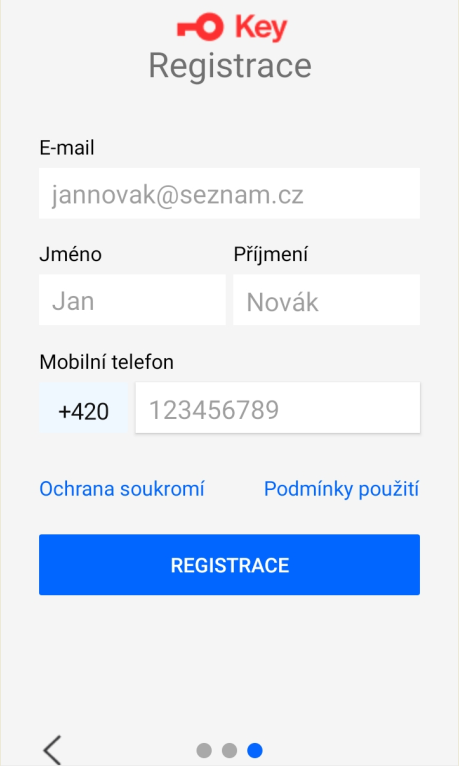Click empty space beneath the REGISTRACE button

click(x=230, y=664)
